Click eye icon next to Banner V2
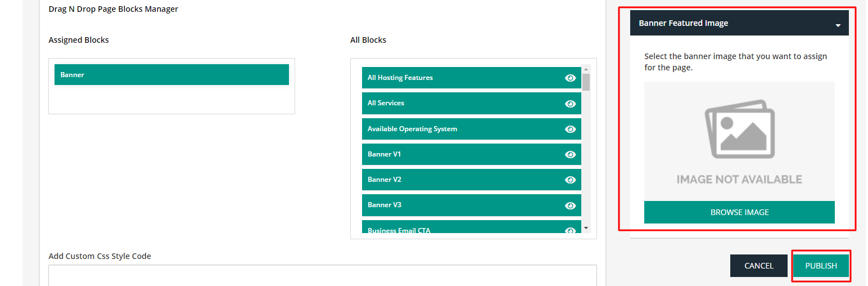Viewport: 868px width, 286px height. click(x=570, y=180)
